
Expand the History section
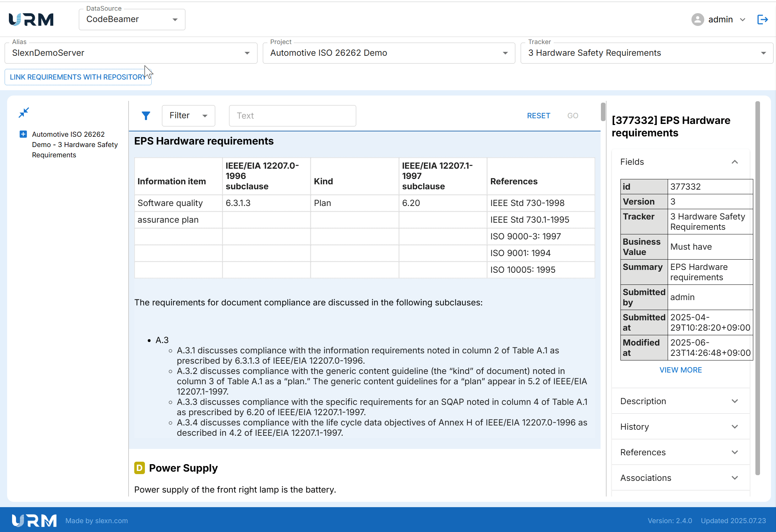[680, 427]
